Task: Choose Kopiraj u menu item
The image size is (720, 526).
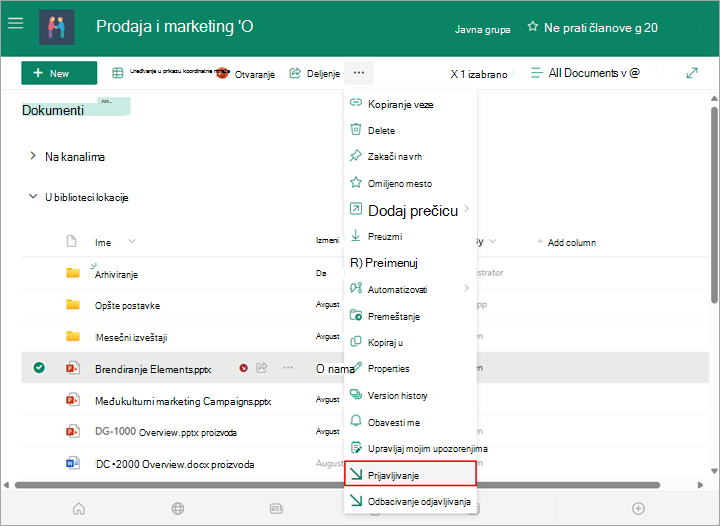Action: tap(411, 342)
